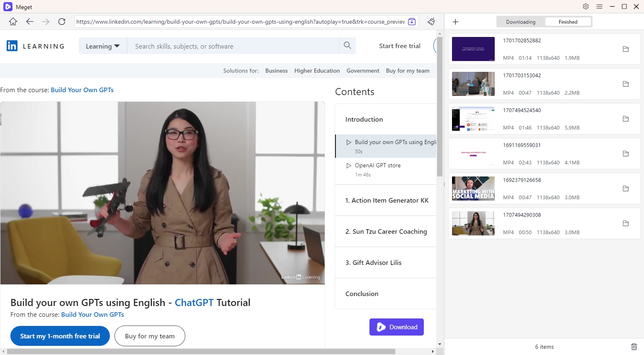Click the Meget app logo
644x355 pixels.
[x=7, y=7]
